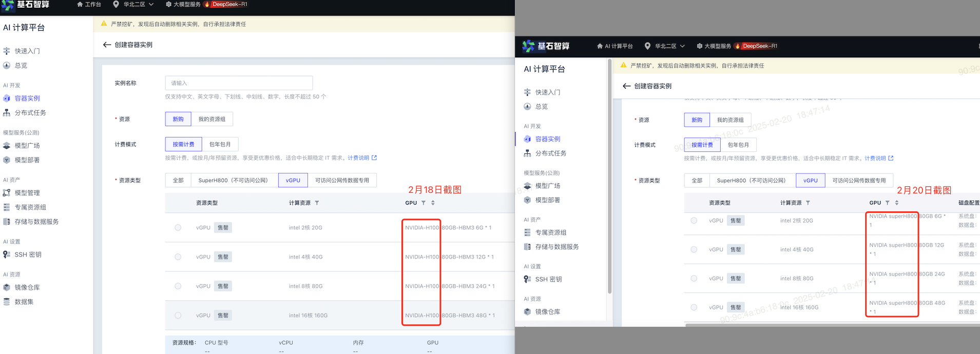Select 我的资源组 tab in right screenshot

731,120
